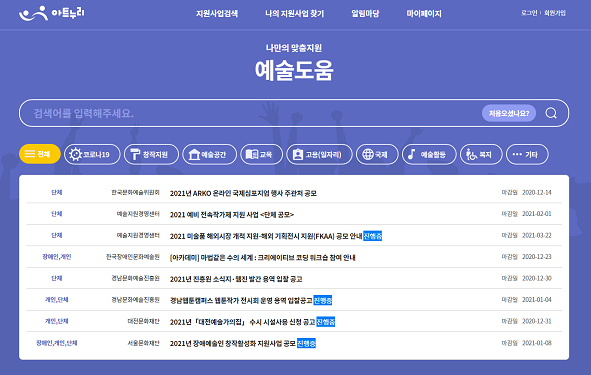Viewport: 591px width, 375px height.
Task: Click the 장애인,개인 target label
Action: click(x=57, y=257)
